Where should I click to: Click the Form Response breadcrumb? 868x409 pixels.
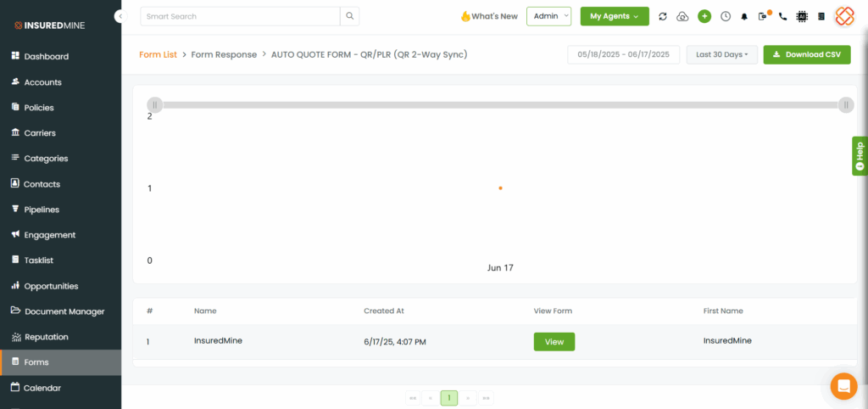[224, 55]
